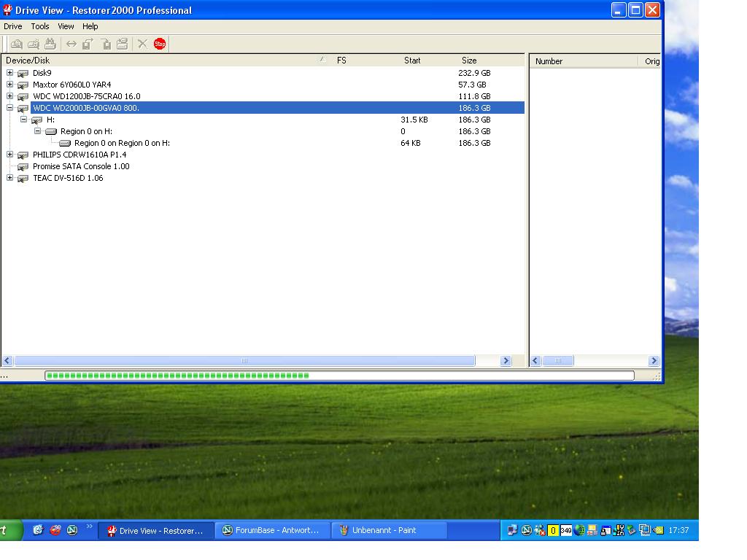
Task: Click Drive View - Restorer taskbar button
Action: point(156,530)
